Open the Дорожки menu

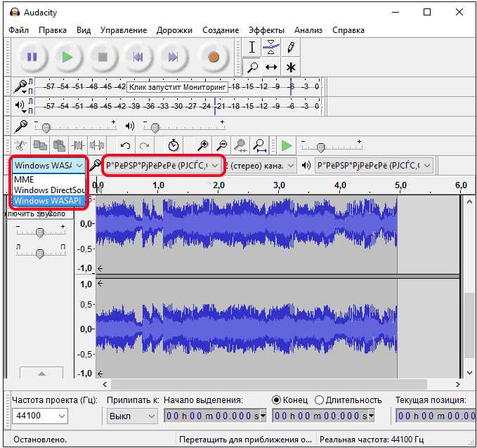[174, 30]
